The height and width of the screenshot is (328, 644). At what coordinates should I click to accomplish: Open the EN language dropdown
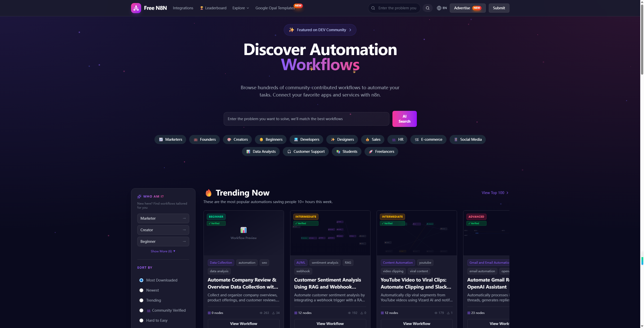click(x=442, y=8)
